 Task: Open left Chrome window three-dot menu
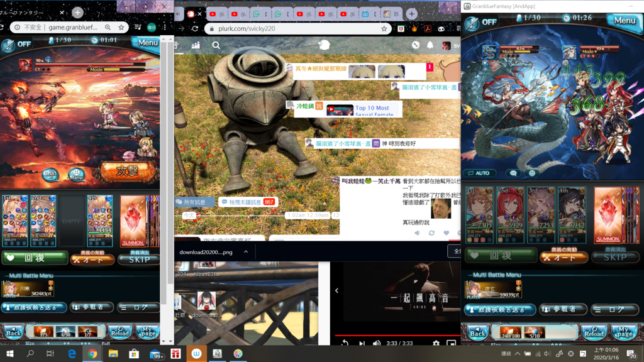pyautogui.click(x=165, y=28)
